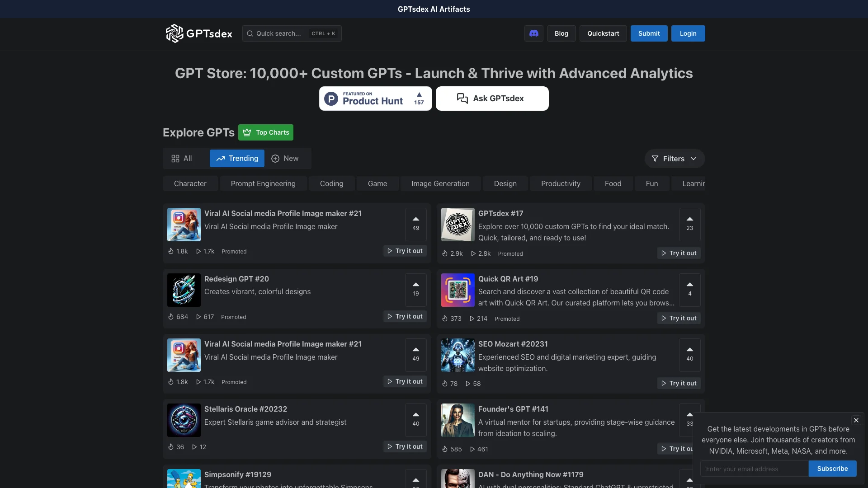
Task: Open the Quickstart page
Action: tap(603, 33)
